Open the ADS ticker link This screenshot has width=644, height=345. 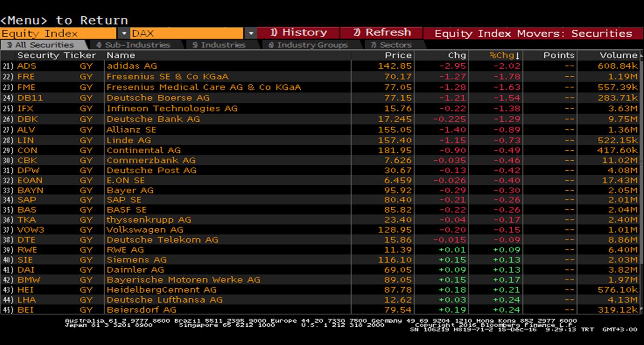27,66
